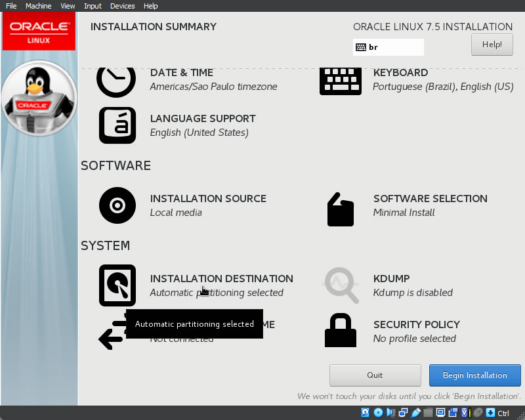
Task: Open LANGUAGE SUPPORT settings
Action: pos(203,119)
